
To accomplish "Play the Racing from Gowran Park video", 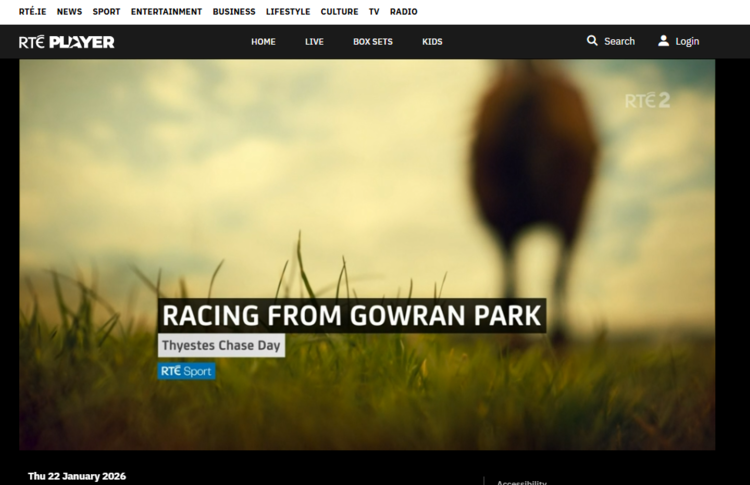I will click(367, 254).
